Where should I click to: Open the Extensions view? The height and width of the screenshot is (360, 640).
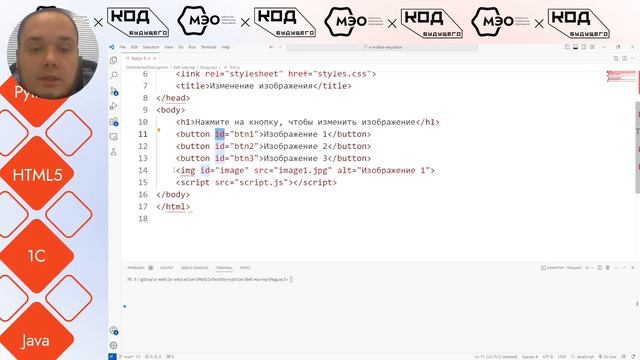tap(114, 122)
